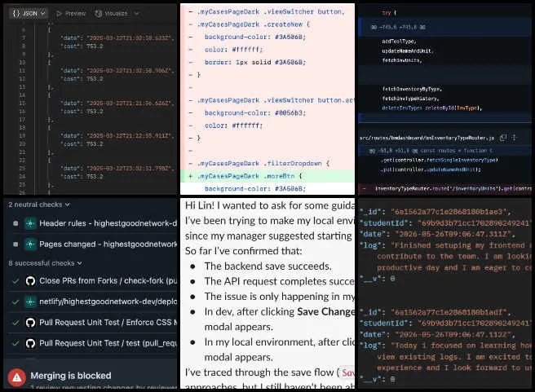Select cost value on line 16
The width and height of the screenshot is (535, 392).
pos(95,112)
